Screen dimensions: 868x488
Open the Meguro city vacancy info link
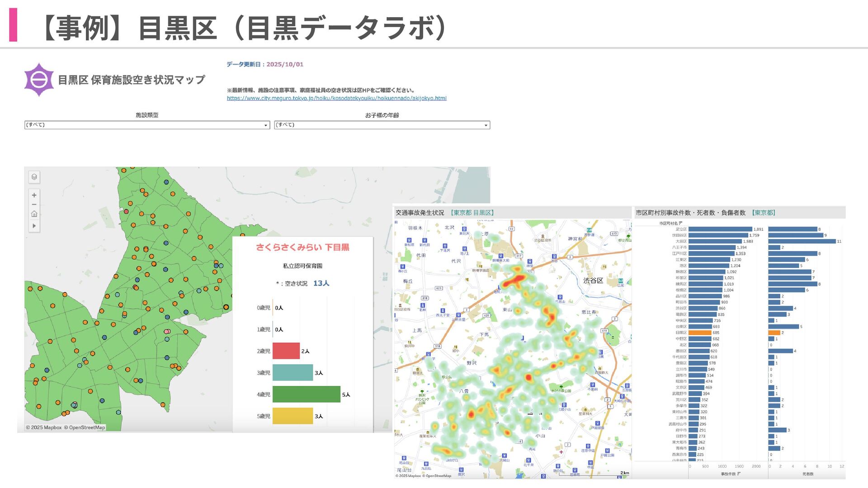tap(336, 98)
